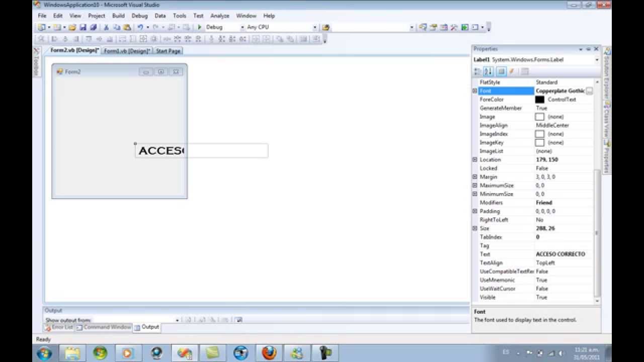Open Firefox from the taskbar
This screenshot has height=362, width=644.
pos(269,352)
